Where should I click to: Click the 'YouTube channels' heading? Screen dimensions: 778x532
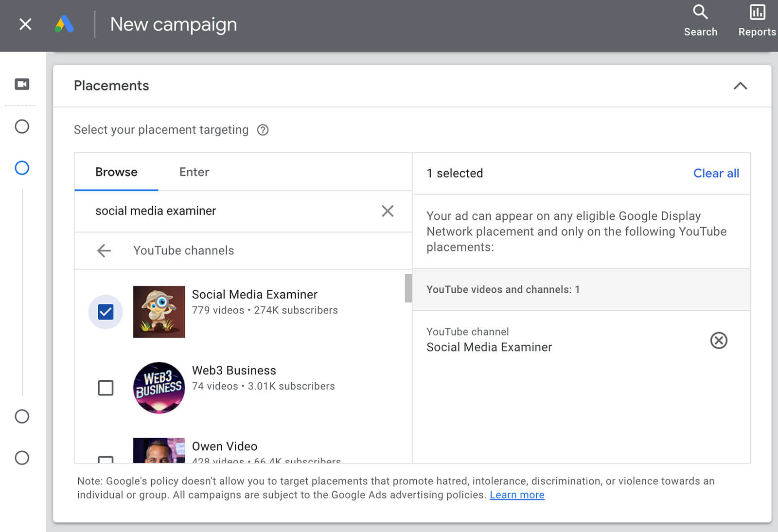click(183, 250)
